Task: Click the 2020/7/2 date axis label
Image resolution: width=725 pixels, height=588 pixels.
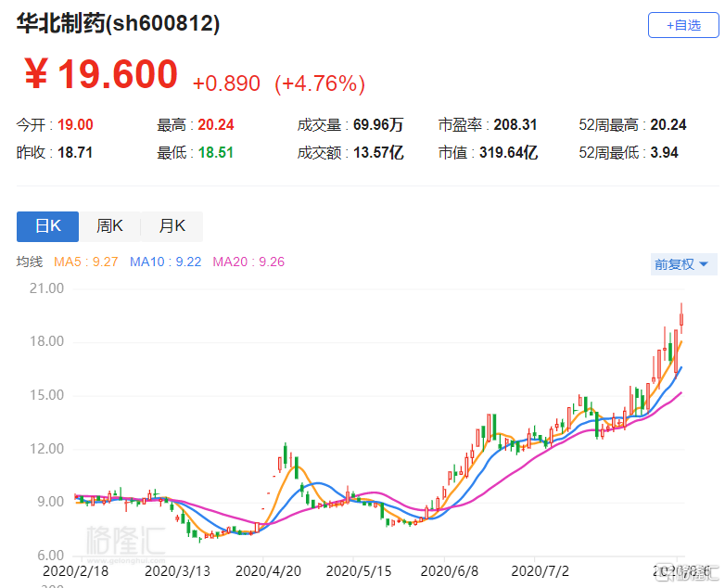Action: (x=540, y=571)
